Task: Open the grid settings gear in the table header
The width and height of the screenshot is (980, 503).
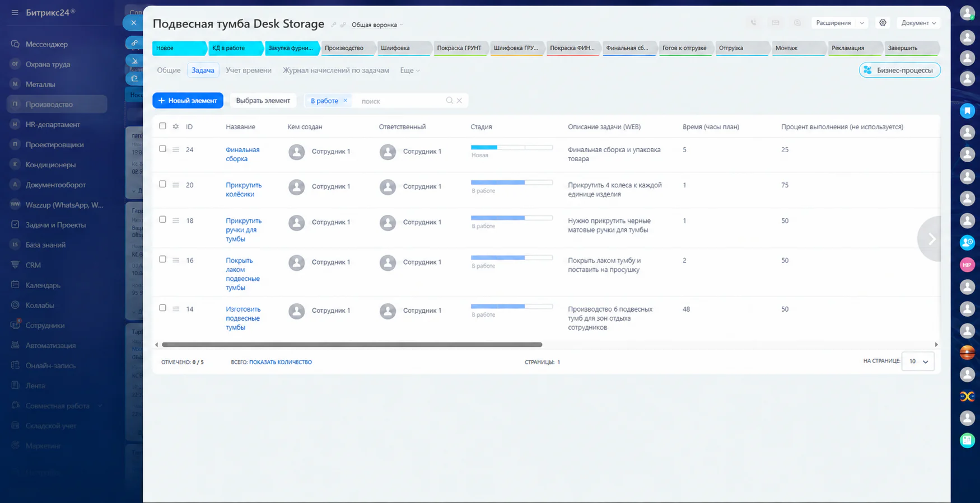Action: (x=176, y=126)
